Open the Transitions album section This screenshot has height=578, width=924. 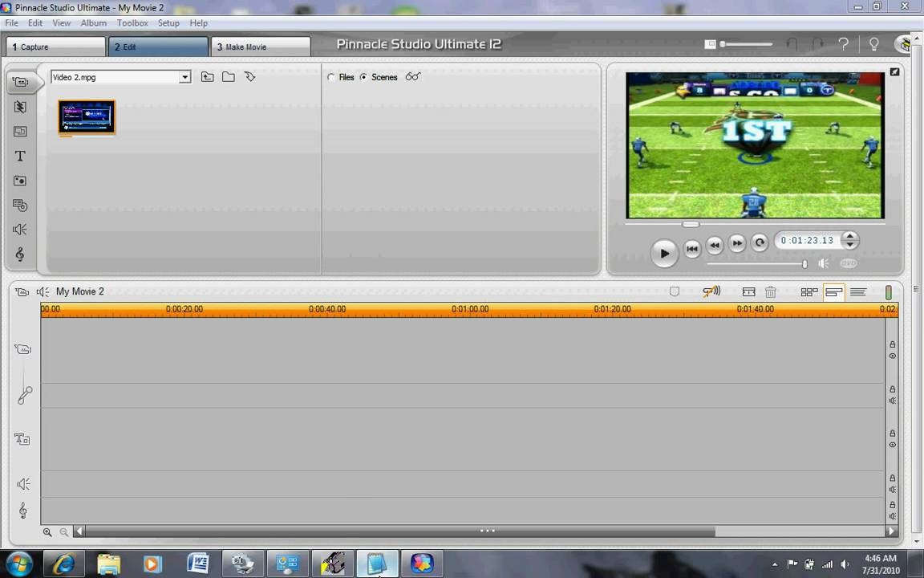click(20, 107)
